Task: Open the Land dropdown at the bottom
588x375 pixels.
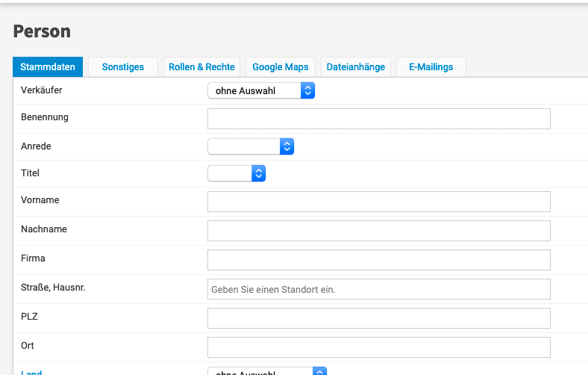Action: [267, 371]
